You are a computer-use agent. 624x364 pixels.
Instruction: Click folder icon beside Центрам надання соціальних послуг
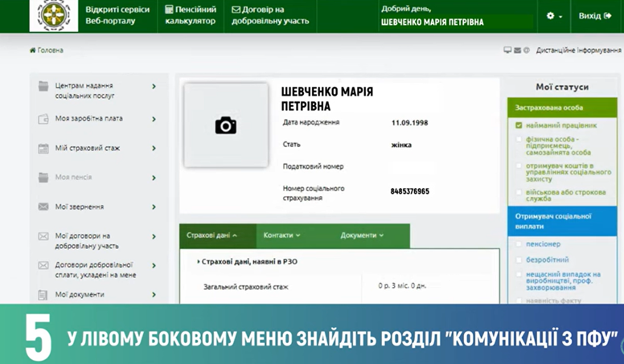(43, 87)
